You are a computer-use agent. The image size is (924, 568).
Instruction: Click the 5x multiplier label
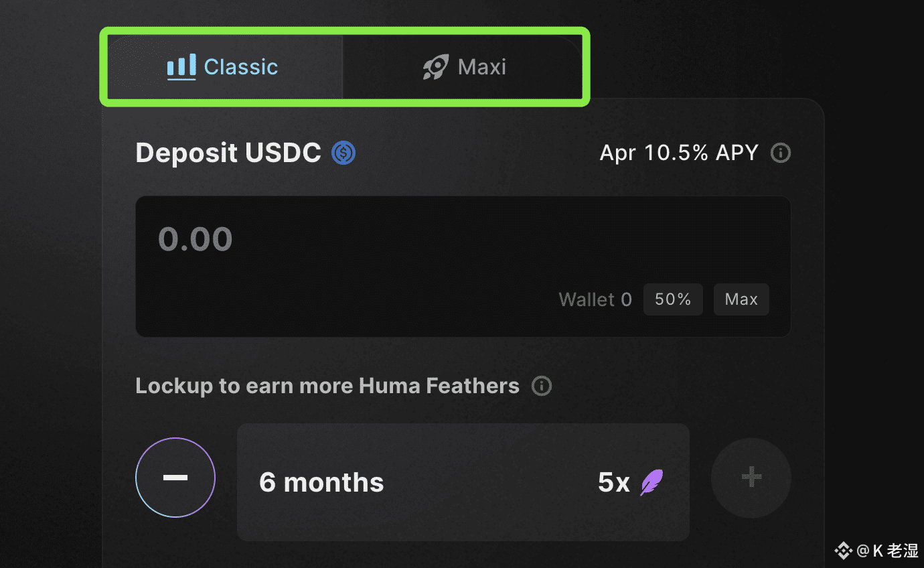click(614, 482)
